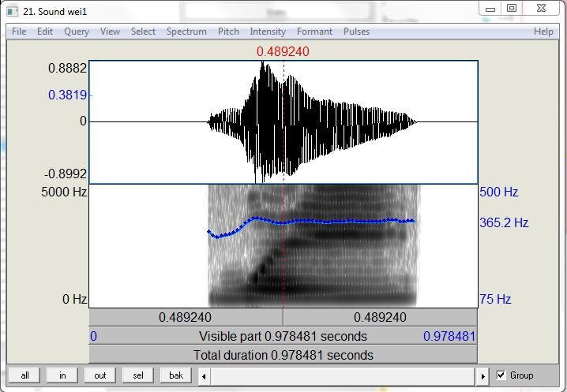Toggle the Group checkbox
The image size is (567, 392).
point(501,375)
